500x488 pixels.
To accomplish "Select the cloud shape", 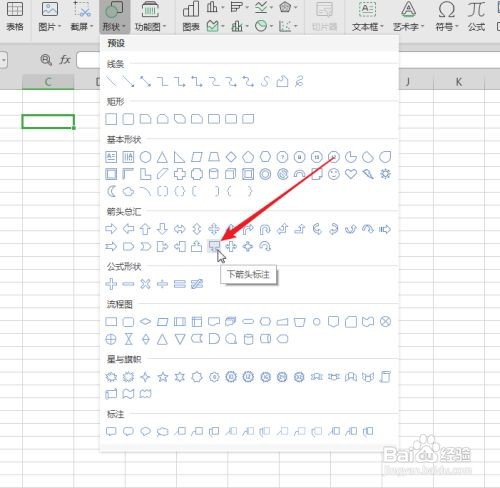I will point(128,191).
